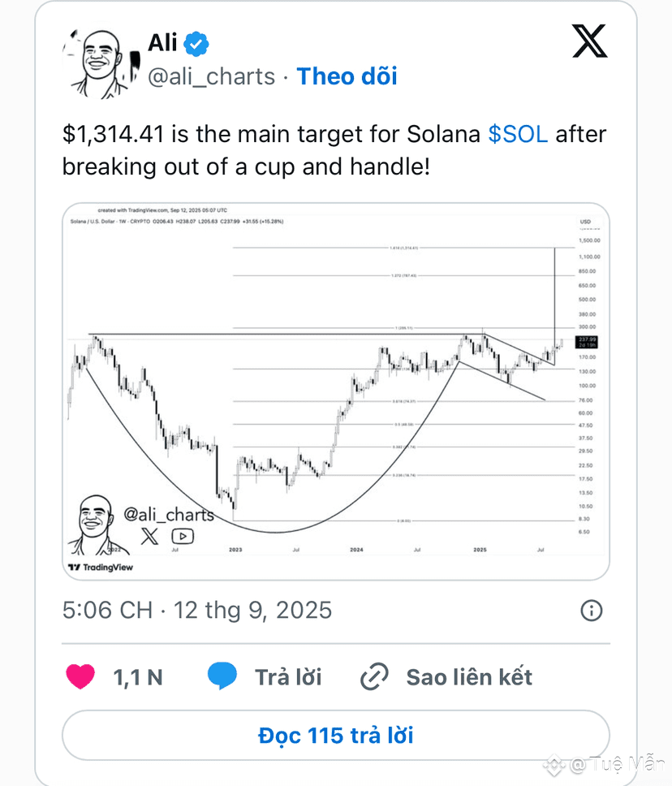The image size is (672, 786).
Task: Like the tweet with heart icon
Action: (80, 676)
